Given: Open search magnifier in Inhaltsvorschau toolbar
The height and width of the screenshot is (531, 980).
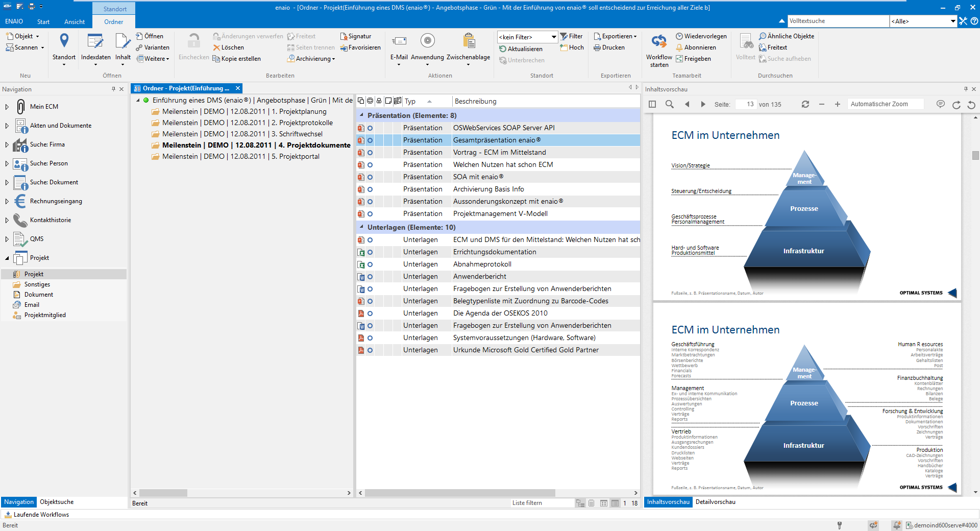Looking at the screenshot, I should 669,104.
